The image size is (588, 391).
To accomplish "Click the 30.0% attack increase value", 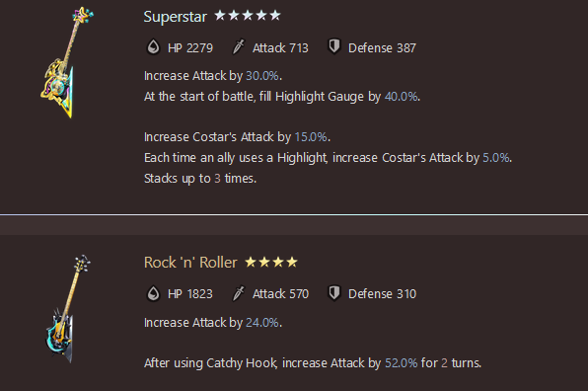I will pyautogui.click(x=262, y=76).
